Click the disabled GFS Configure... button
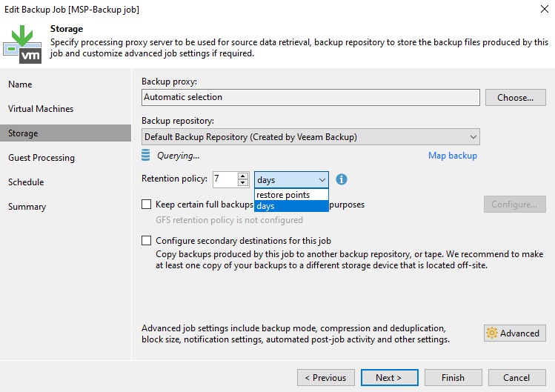 click(515, 205)
